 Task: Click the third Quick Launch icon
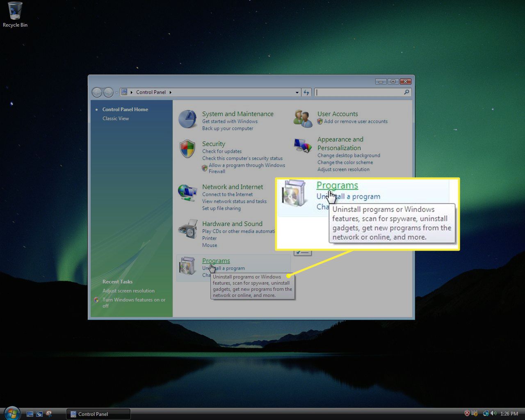49,414
